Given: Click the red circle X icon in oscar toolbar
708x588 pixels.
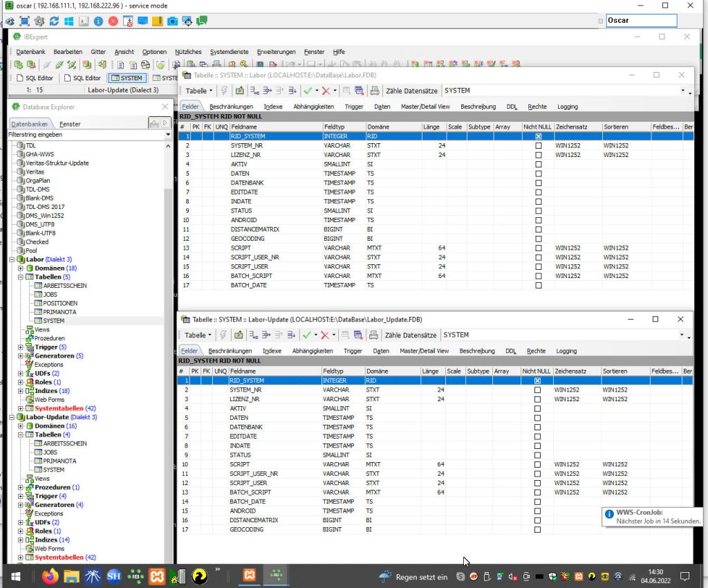Looking at the screenshot, I should (113, 21).
